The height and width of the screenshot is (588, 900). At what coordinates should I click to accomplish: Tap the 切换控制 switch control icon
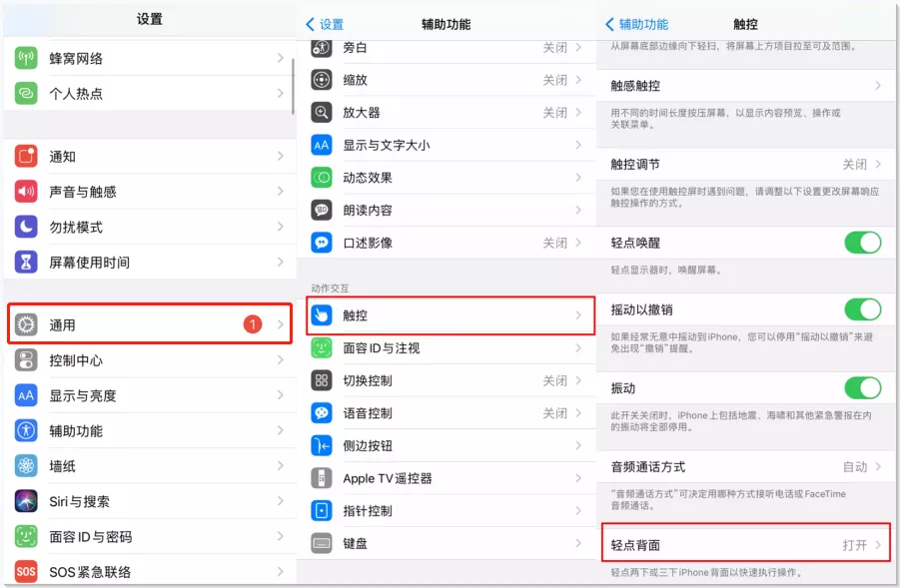pyautogui.click(x=322, y=380)
